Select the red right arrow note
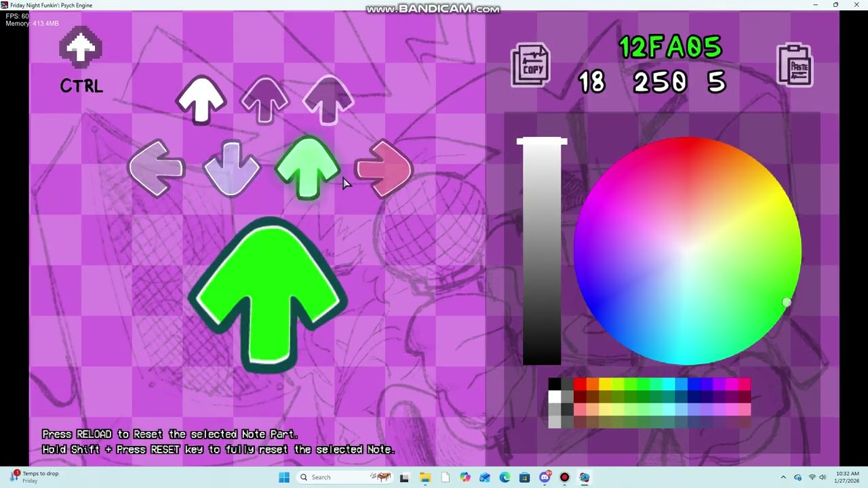 tap(384, 168)
